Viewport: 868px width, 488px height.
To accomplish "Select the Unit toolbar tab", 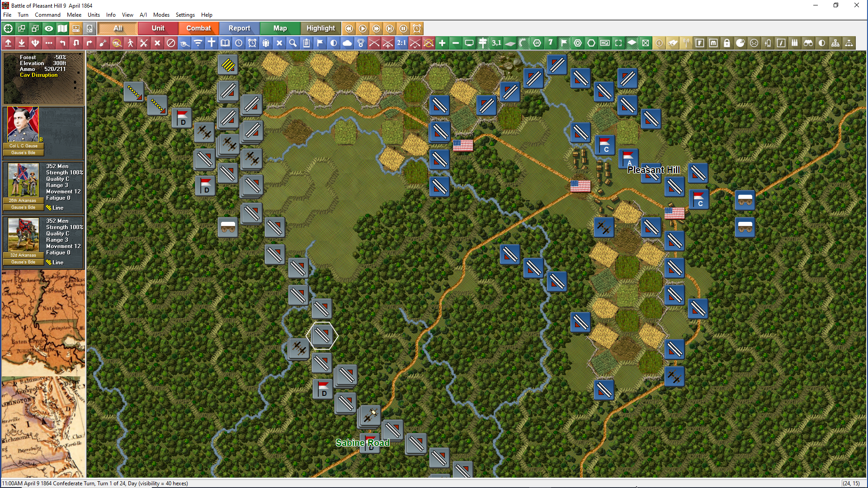I will click(158, 28).
